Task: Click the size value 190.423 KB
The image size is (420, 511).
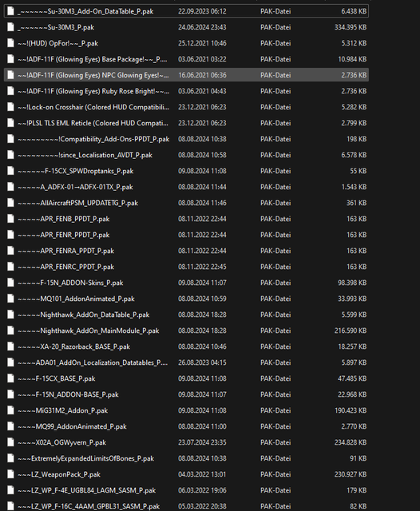Action: click(x=351, y=410)
